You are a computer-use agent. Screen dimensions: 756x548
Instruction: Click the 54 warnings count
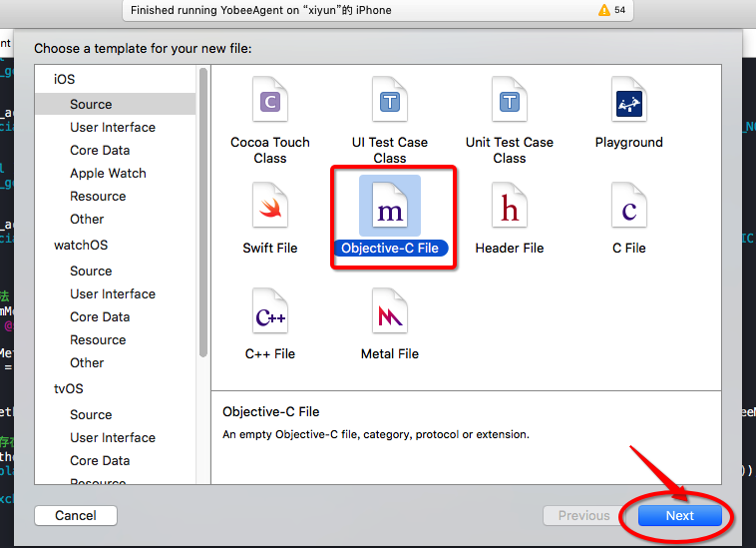[620, 10]
